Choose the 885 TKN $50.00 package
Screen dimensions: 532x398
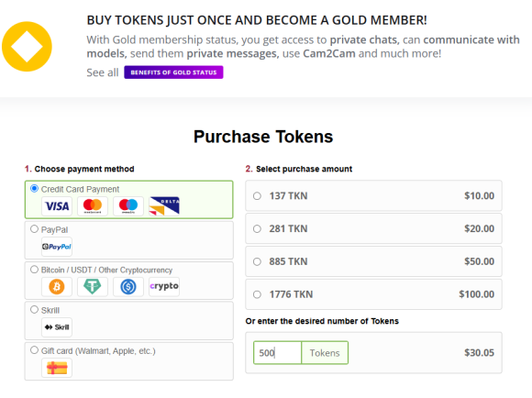pos(373,261)
